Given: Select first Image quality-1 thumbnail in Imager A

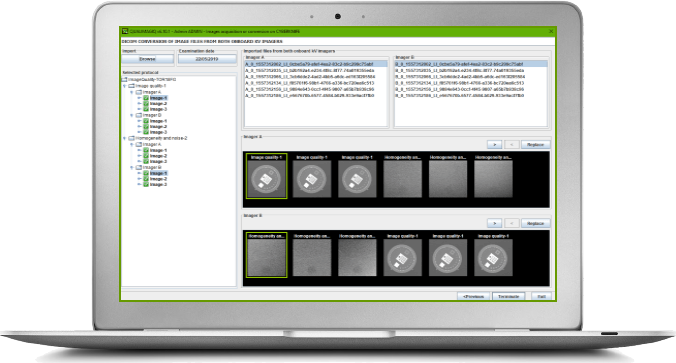Looking at the screenshot, I should click(x=266, y=176).
